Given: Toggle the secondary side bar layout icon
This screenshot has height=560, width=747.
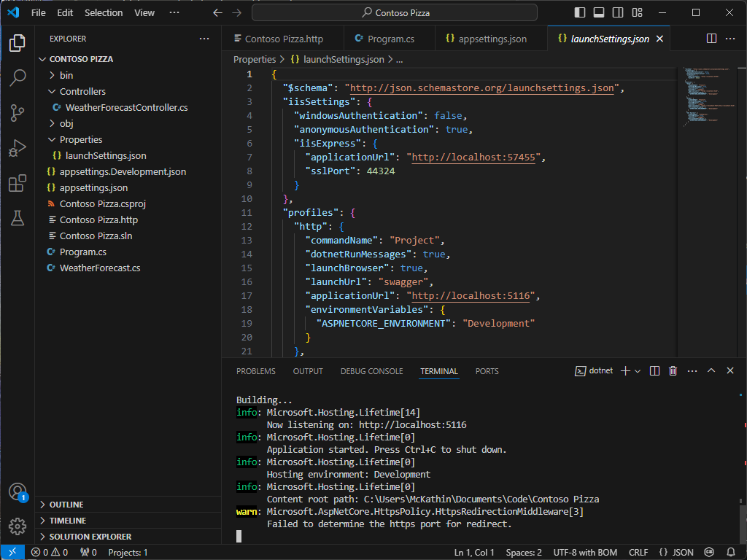Looking at the screenshot, I should coord(618,13).
